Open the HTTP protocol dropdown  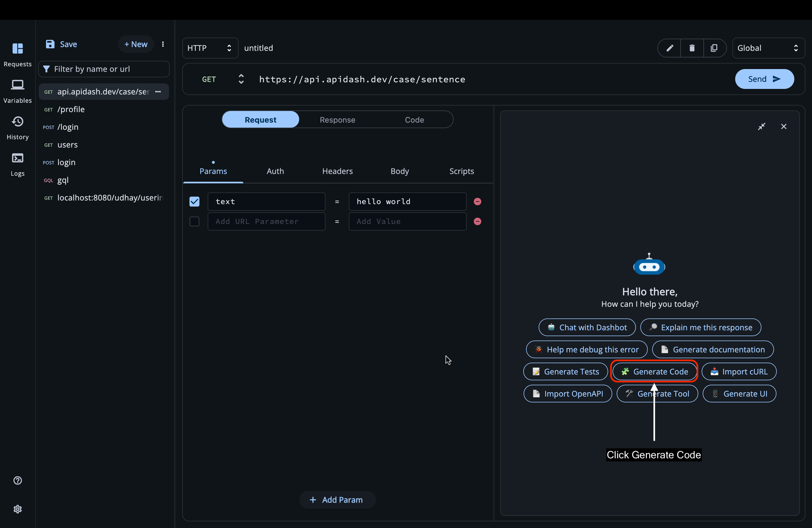pos(209,48)
